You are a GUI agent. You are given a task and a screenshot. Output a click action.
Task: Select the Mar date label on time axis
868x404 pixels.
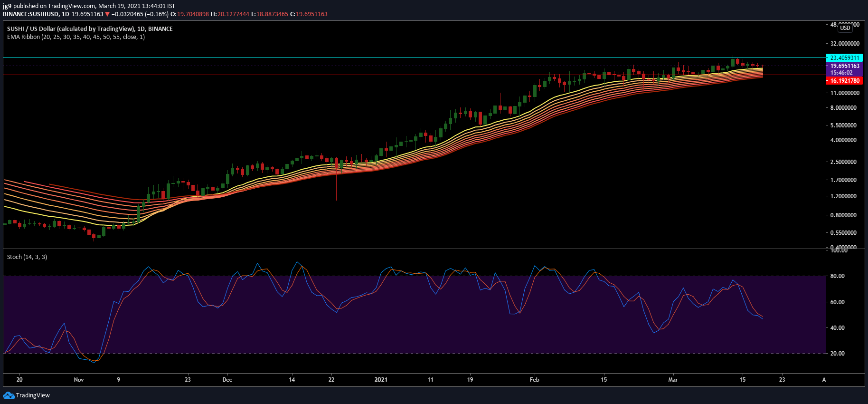(673, 380)
